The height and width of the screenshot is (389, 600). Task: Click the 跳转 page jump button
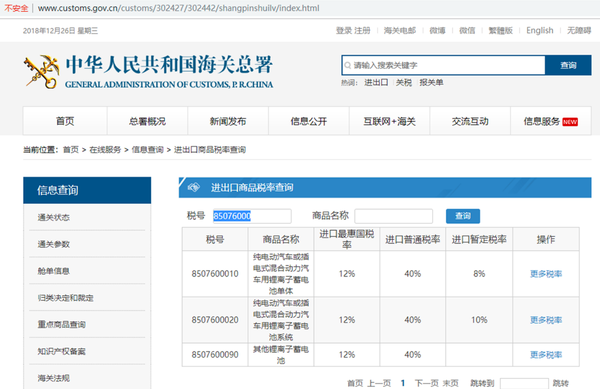point(561,383)
